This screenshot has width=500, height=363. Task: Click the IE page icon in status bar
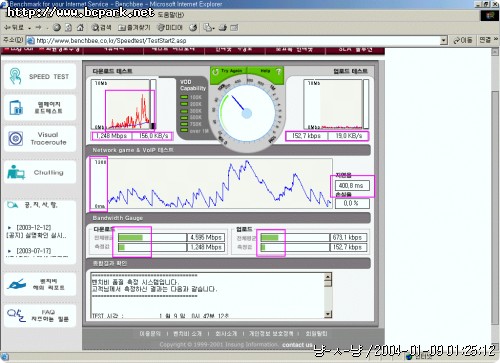click(x=4, y=358)
